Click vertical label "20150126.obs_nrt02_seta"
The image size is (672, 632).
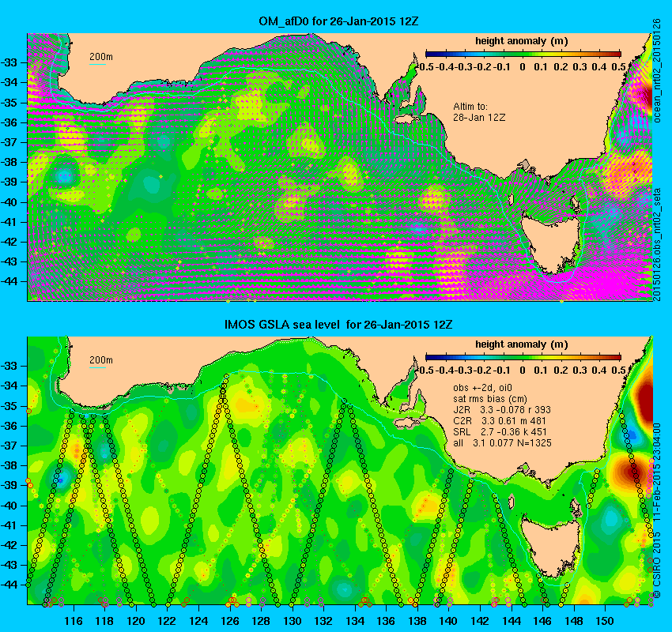[x=656, y=244]
